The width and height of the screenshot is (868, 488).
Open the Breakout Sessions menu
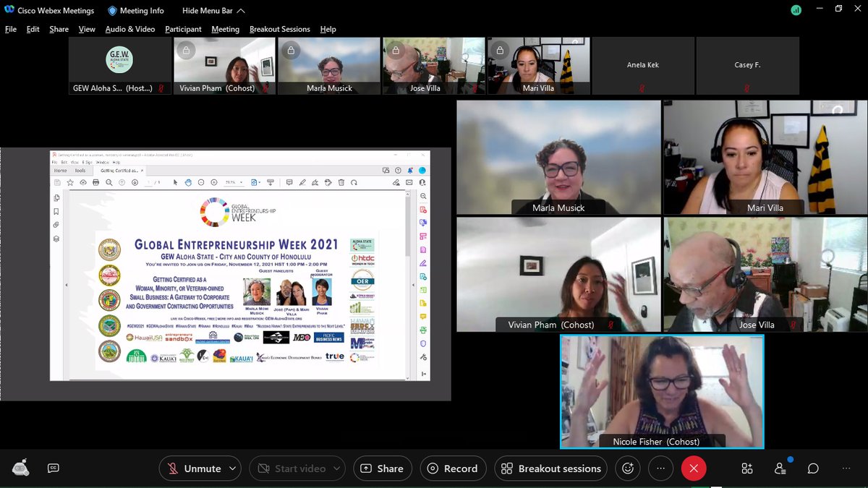[280, 29]
